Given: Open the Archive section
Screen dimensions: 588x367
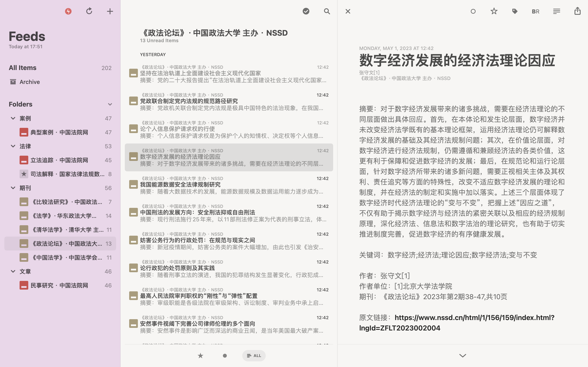Looking at the screenshot, I should (x=30, y=82).
